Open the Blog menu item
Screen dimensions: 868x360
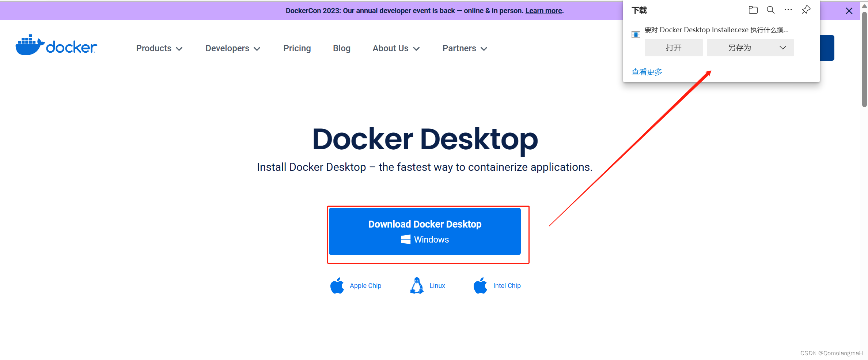tap(341, 48)
